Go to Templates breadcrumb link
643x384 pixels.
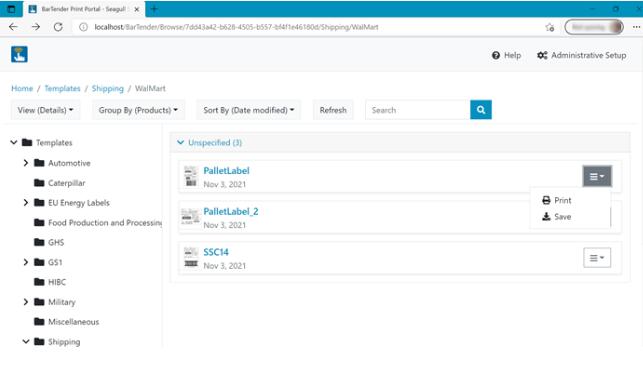point(62,88)
